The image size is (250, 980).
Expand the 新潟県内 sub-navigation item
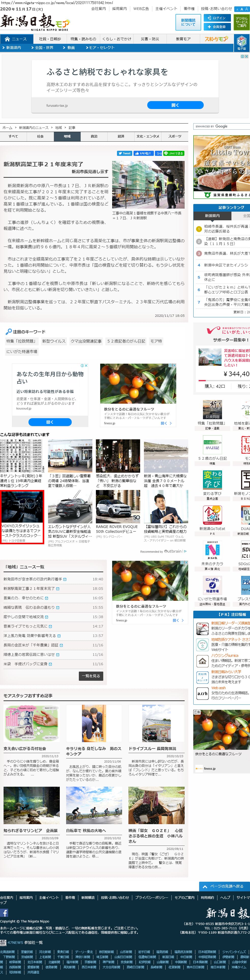(x=14, y=48)
